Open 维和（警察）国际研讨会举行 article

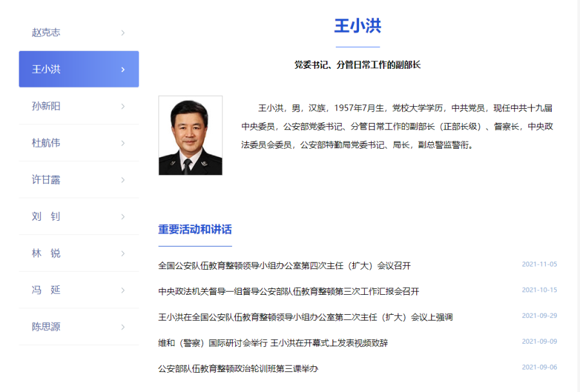(x=273, y=343)
